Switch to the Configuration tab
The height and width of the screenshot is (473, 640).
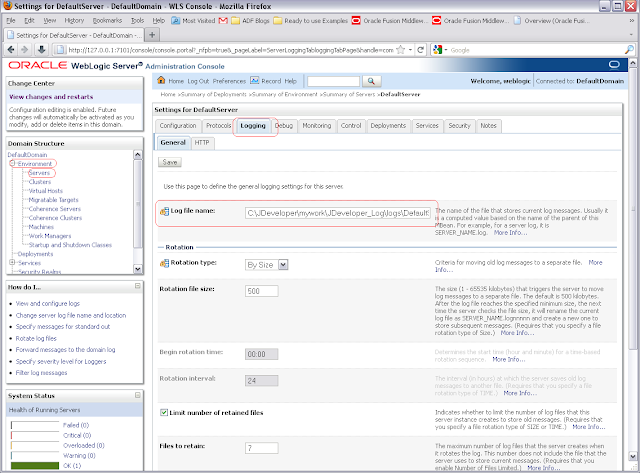pyautogui.click(x=178, y=126)
